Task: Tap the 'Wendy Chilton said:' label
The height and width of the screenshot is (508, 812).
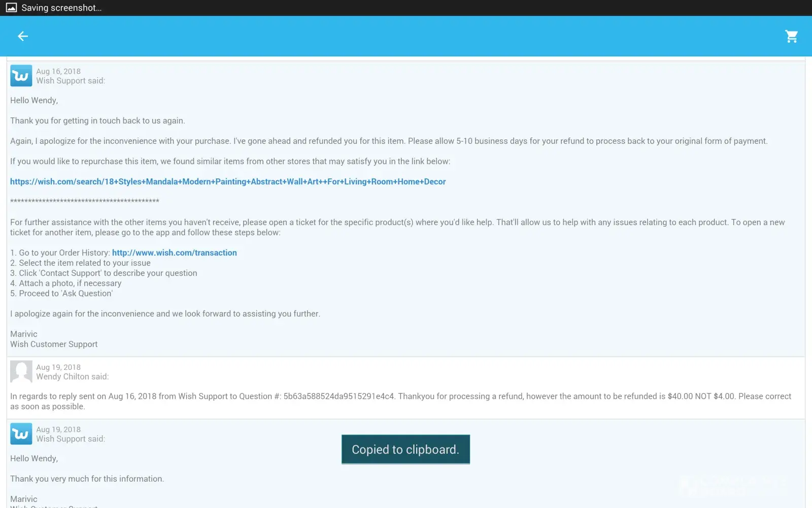Action: coord(73,376)
